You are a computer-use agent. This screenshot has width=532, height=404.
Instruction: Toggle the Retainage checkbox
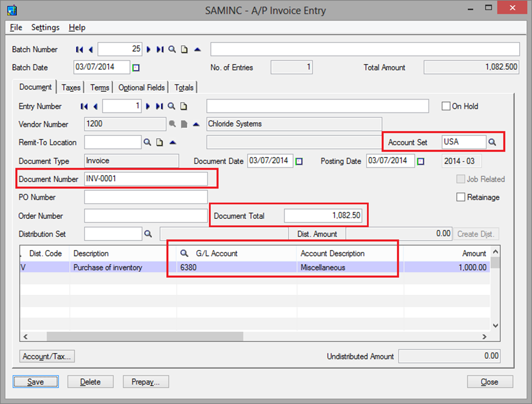[461, 197]
